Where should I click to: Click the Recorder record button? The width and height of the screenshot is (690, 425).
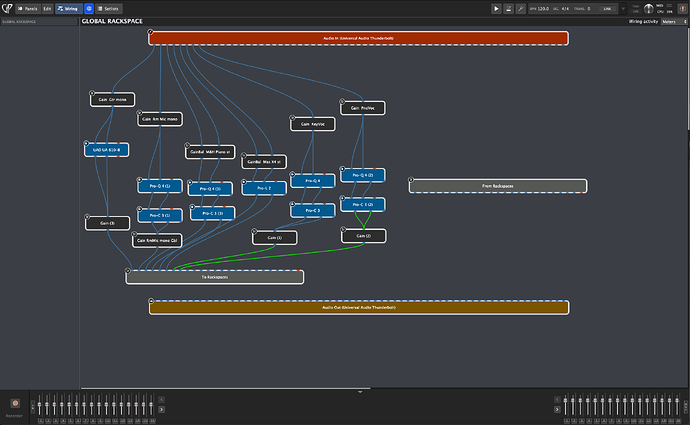15,403
